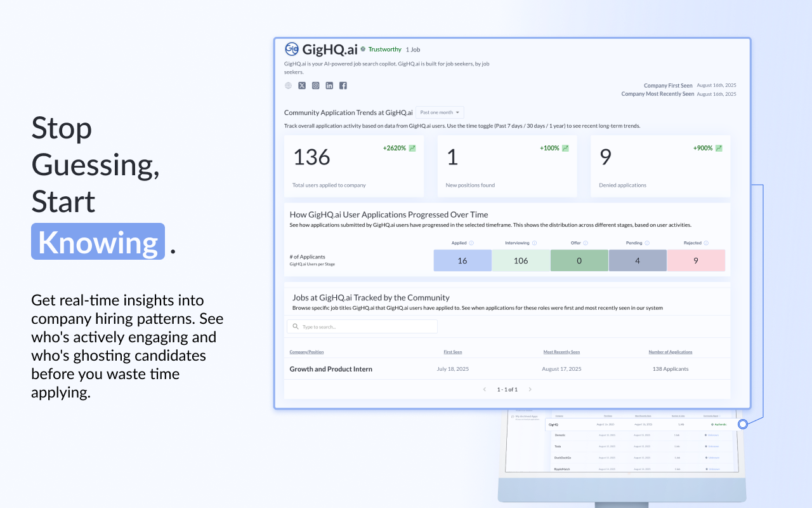Select the DuckDuckGo row in the background list
812x508 pixels.
643,458
